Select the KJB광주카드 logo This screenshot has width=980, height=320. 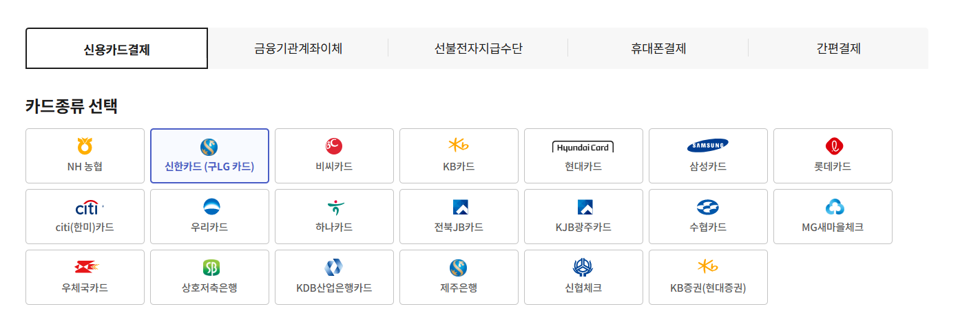coord(585,207)
